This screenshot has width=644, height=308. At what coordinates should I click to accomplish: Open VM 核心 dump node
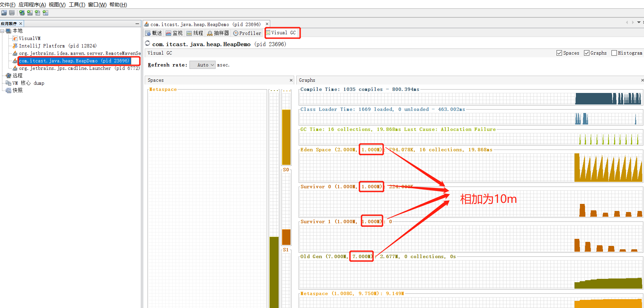click(x=28, y=83)
